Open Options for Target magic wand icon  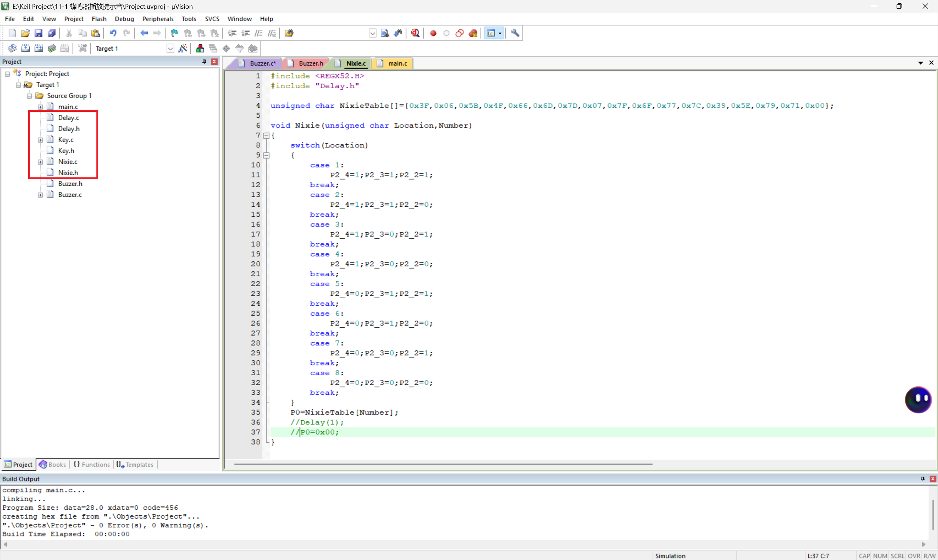[183, 48]
